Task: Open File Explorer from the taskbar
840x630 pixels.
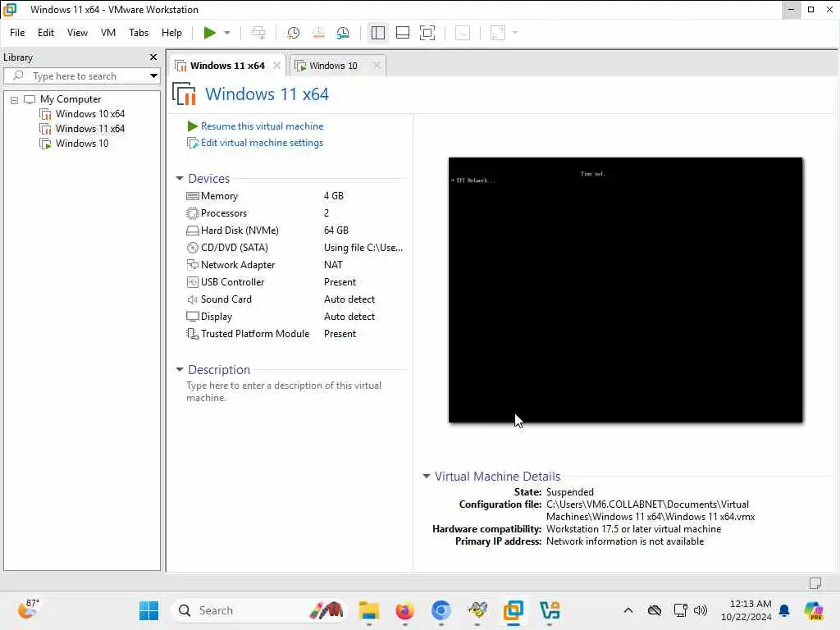Action: [x=368, y=610]
